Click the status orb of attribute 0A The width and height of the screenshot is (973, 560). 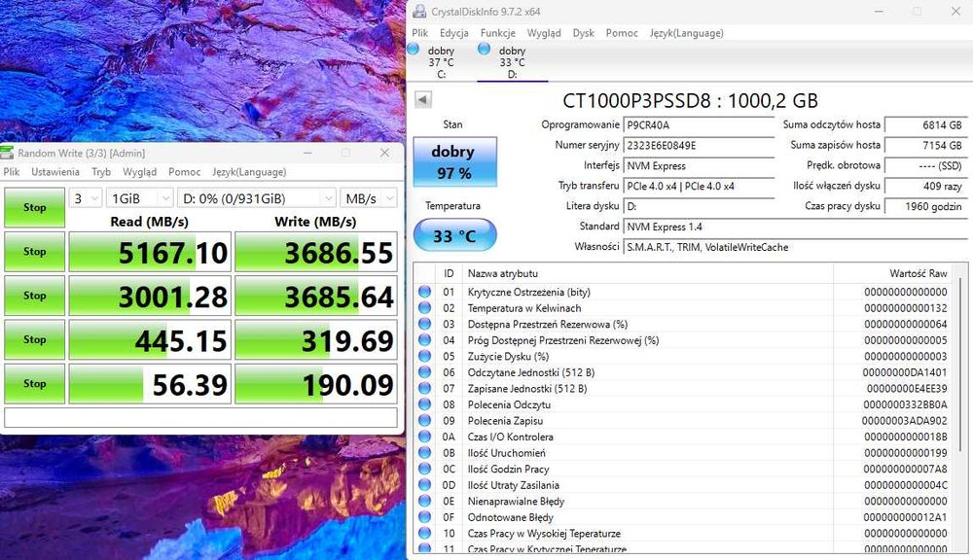424,437
